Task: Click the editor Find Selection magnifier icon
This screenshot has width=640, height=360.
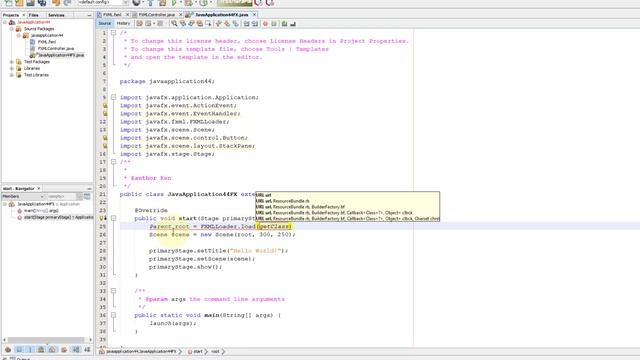Action: (x=174, y=24)
